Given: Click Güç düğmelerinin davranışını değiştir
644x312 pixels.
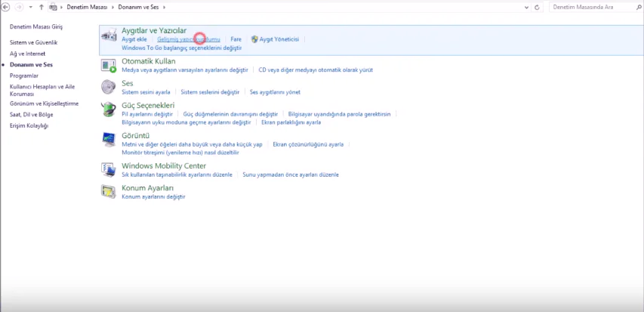Looking at the screenshot, I should coord(230,114).
